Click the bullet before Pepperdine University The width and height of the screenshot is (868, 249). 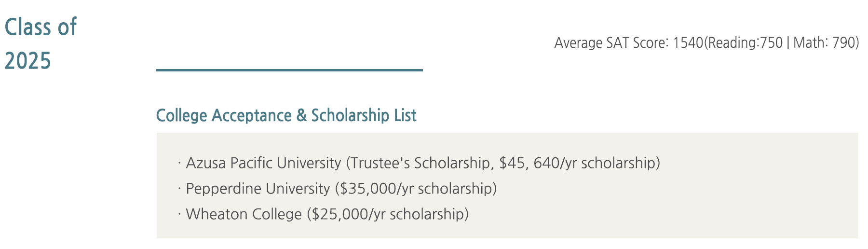(x=179, y=188)
